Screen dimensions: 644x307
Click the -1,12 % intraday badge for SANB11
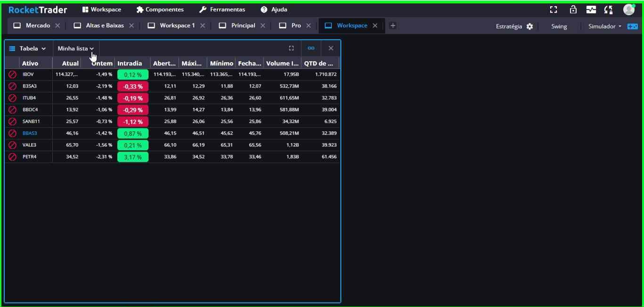(x=133, y=121)
